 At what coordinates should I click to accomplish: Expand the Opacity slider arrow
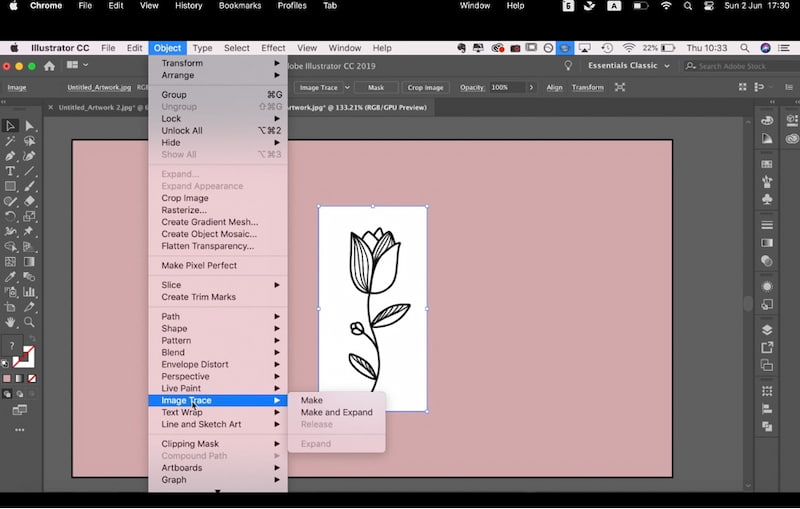(531, 87)
